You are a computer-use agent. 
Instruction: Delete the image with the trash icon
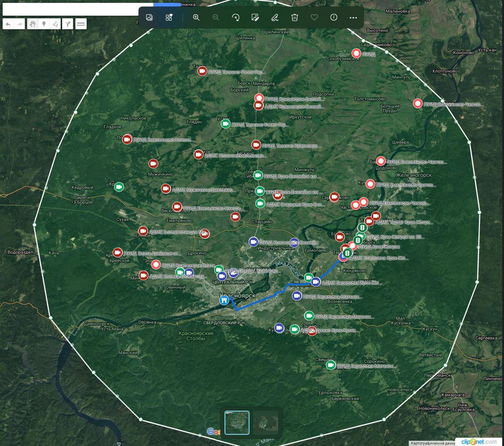(295, 17)
